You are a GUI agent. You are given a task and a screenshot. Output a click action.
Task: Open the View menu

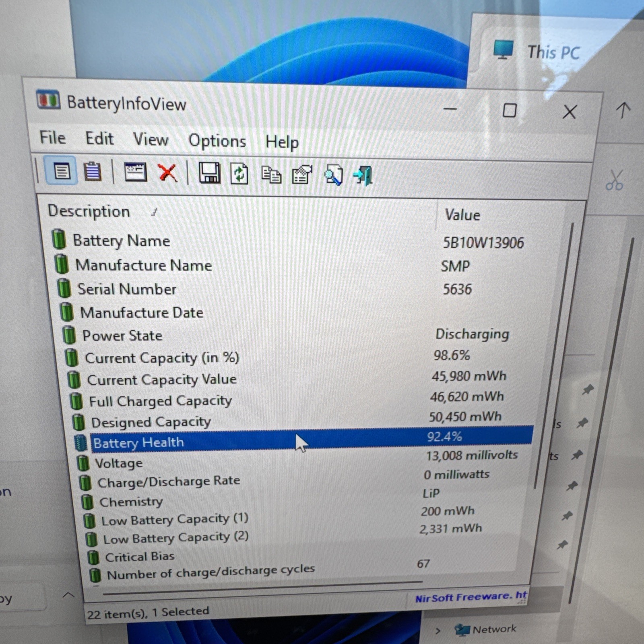click(151, 140)
